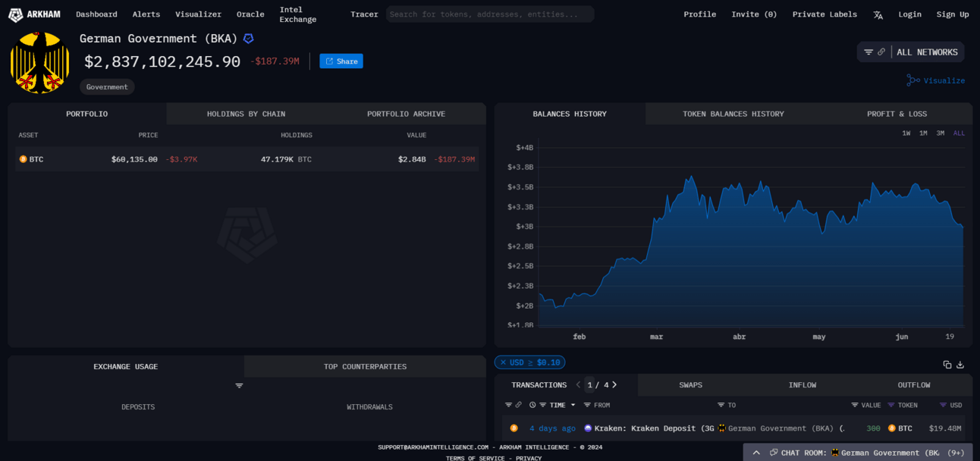Switch to the Outflow tab
This screenshot has height=461, width=980.
[x=914, y=385]
